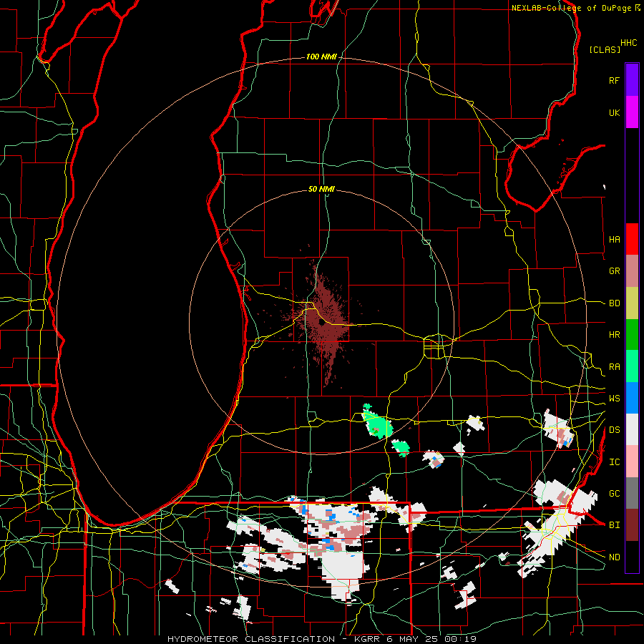Click the white DS color swatch
The image size is (644, 644).
click(x=632, y=429)
